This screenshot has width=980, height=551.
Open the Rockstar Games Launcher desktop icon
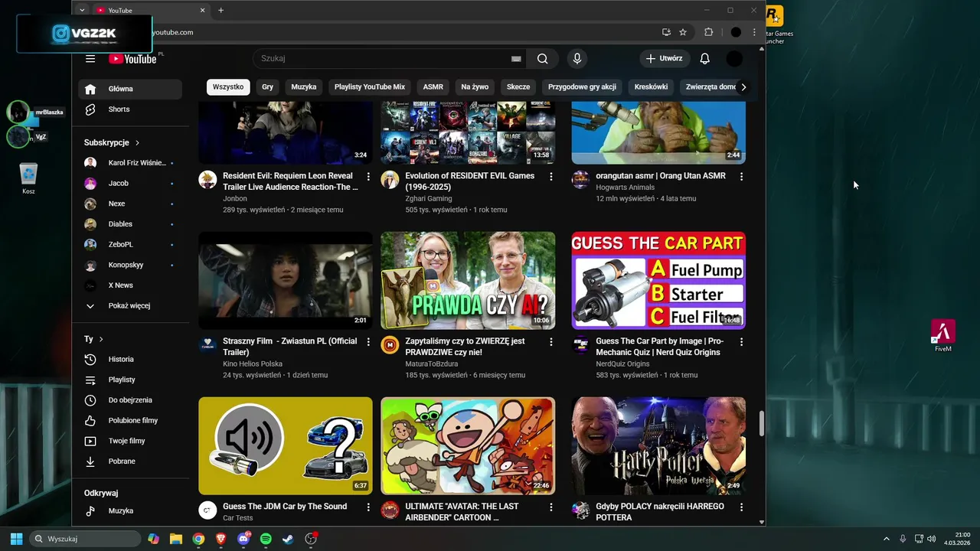774,23
